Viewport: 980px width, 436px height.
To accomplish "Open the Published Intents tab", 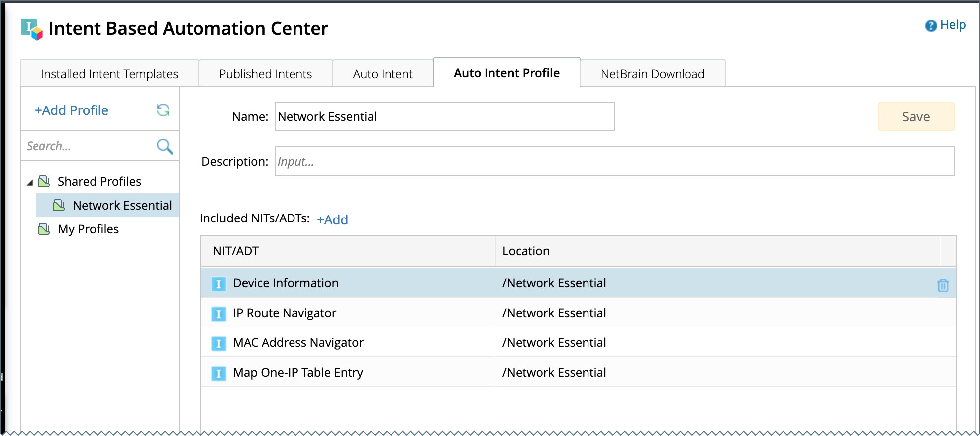I will point(266,74).
